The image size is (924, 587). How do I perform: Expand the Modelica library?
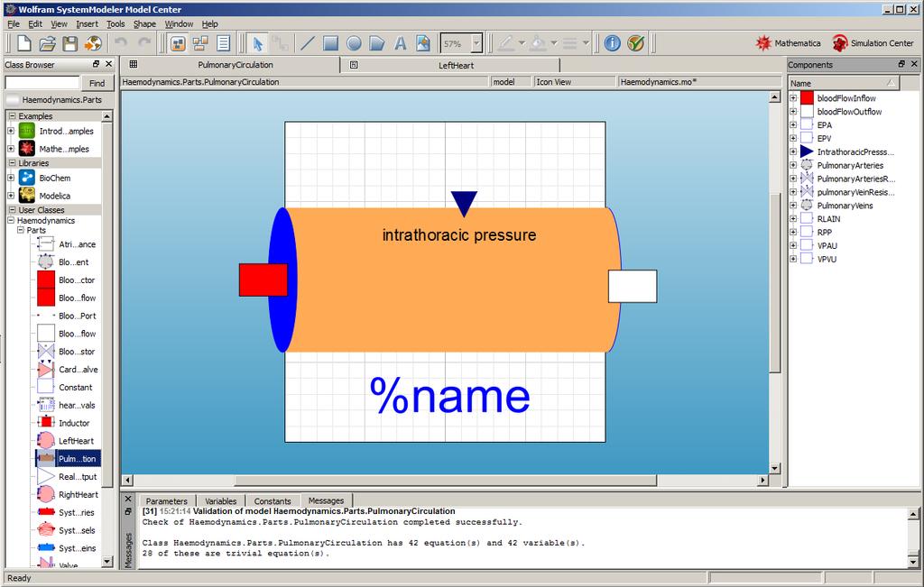click(x=11, y=195)
